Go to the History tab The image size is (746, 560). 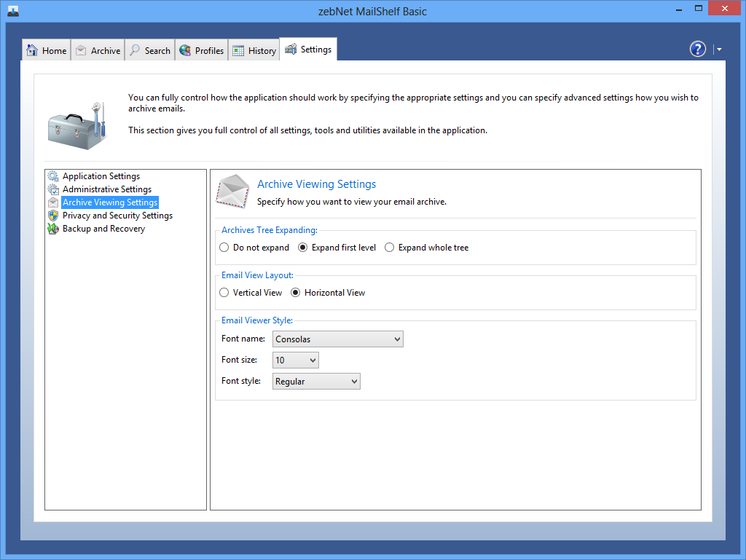tap(254, 50)
